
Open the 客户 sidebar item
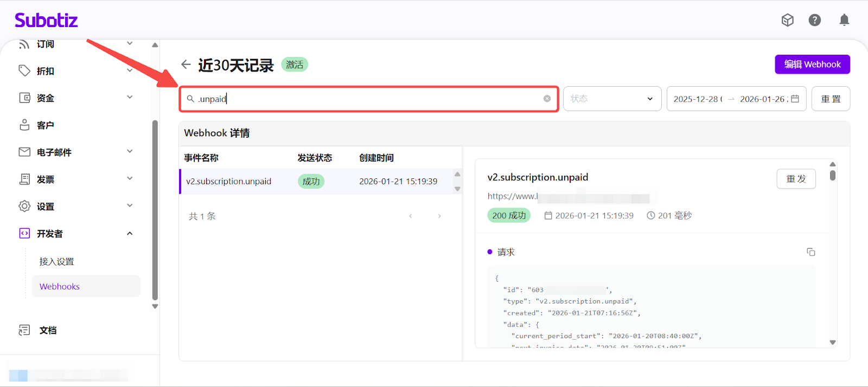[x=46, y=125]
